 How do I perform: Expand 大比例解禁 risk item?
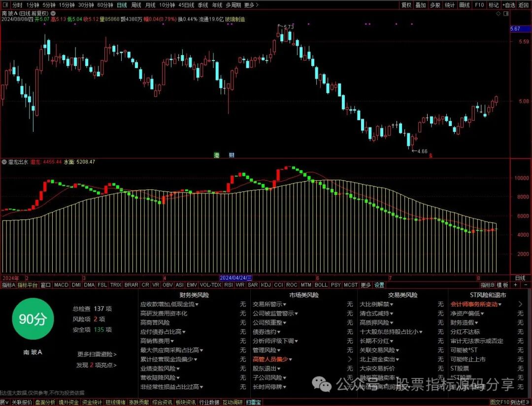pos(376,304)
